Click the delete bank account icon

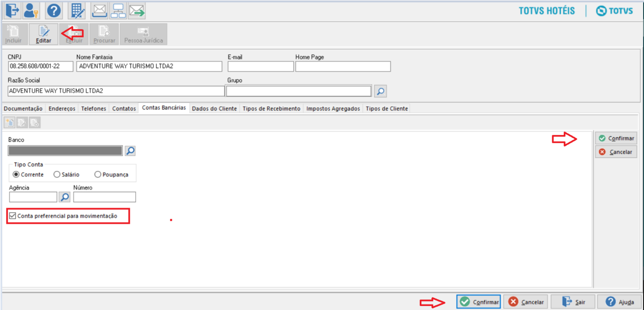tap(34, 122)
